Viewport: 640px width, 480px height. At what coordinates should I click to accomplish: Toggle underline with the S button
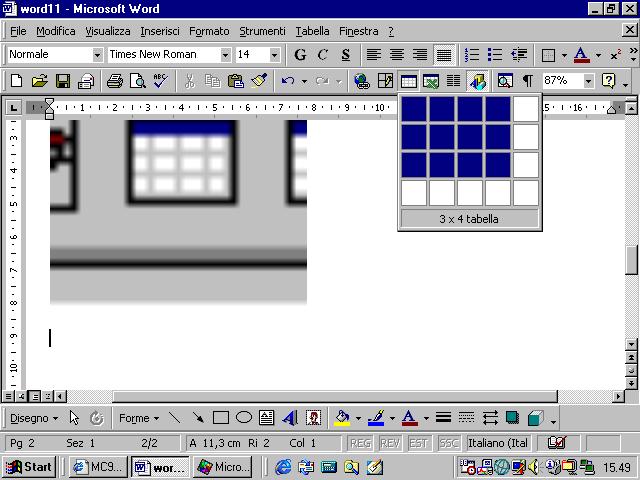(346, 54)
